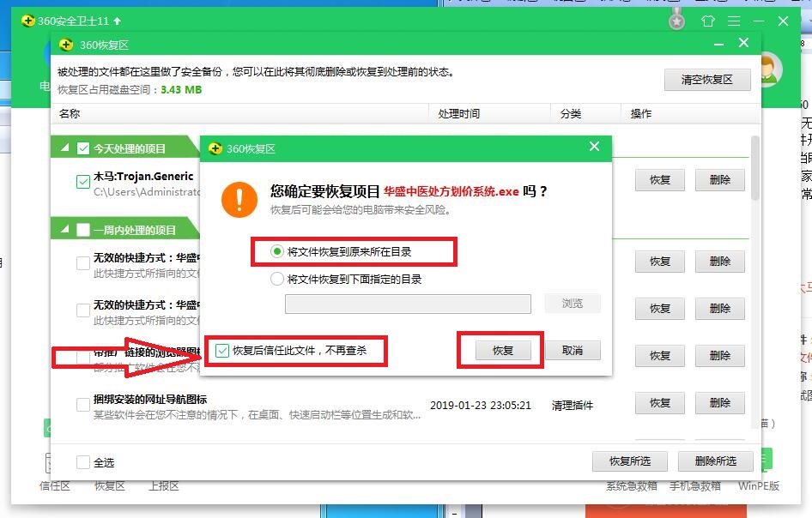812x518 pixels.
Task: Open the skin shirt icon in title bar
Action: [x=707, y=21]
